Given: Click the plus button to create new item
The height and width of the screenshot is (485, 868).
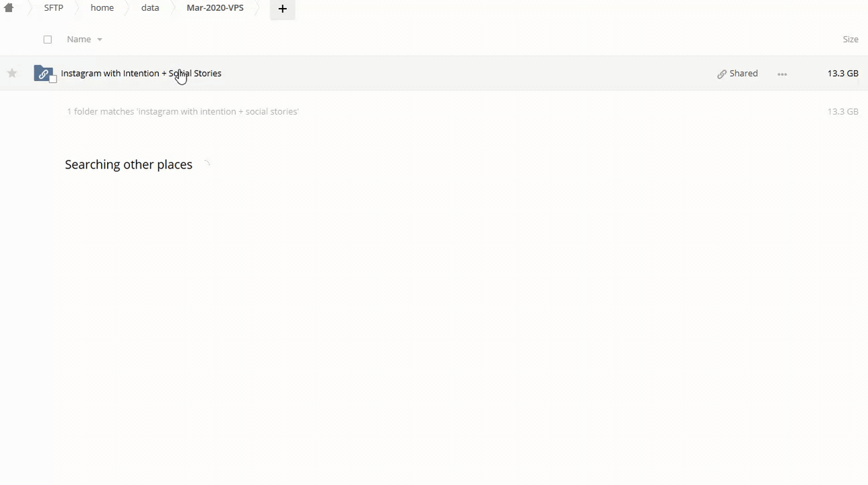Looking at the screenshot, I should tap(282, 9).
